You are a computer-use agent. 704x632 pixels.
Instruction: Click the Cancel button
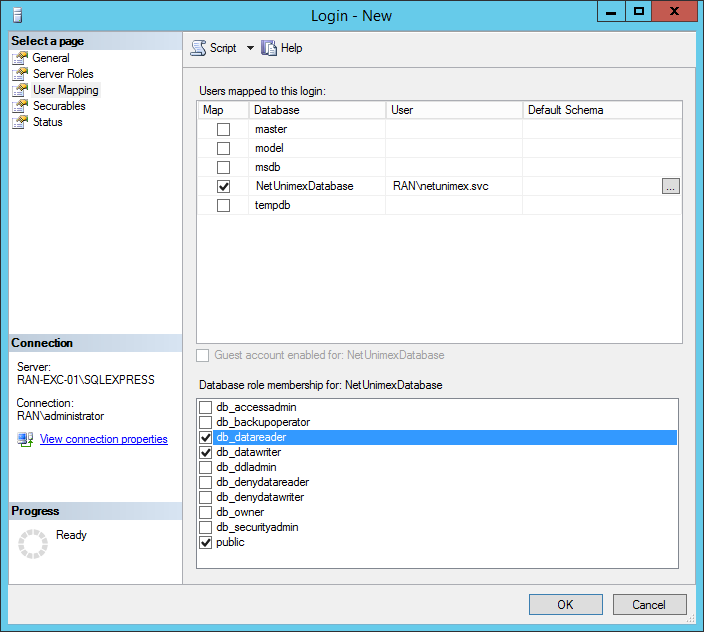click(x=649, y=604)
